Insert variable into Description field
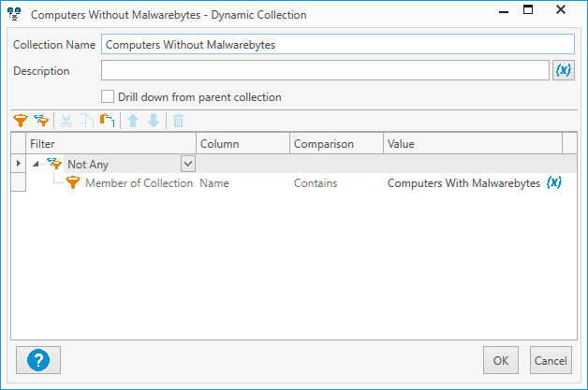 pyautogui.click(x=564, y=70)
